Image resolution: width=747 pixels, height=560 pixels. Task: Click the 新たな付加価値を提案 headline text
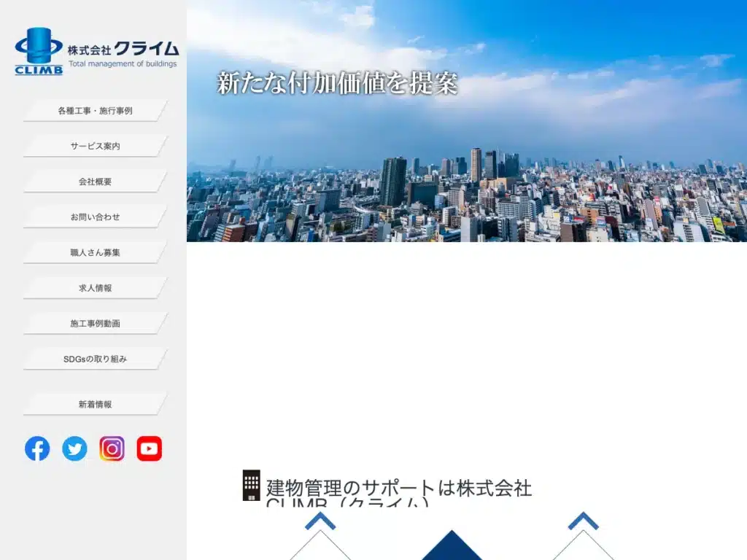[x=337, y=83]
